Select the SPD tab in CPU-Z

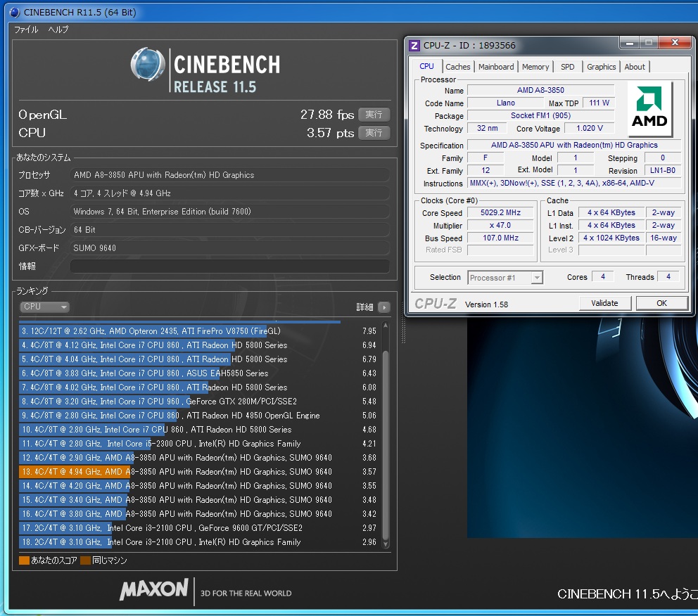567,67
